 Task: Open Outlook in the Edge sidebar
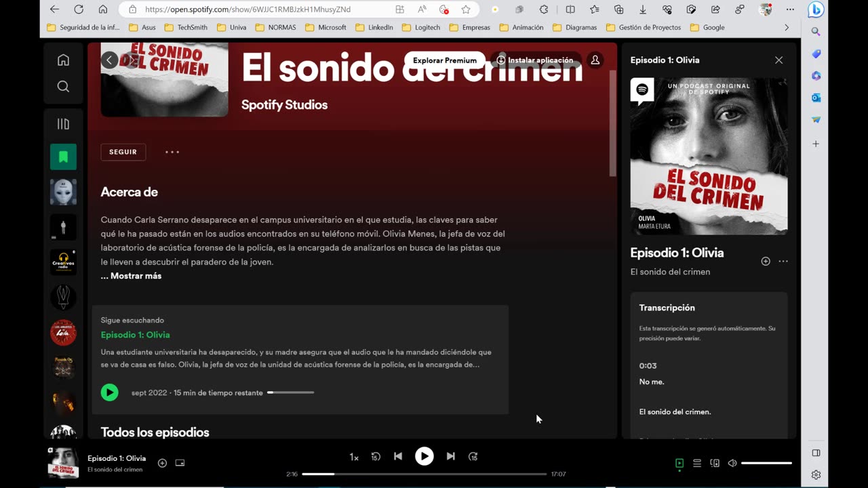[x=816, y=98]
